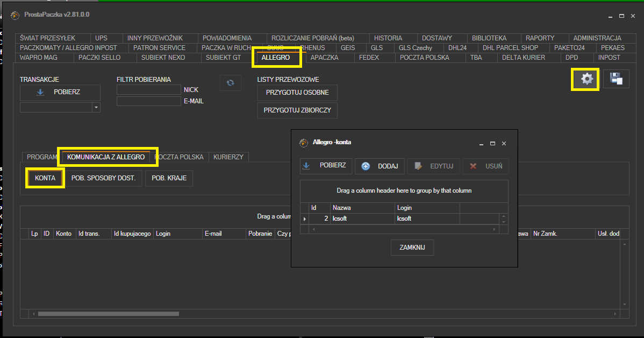Click dialog grid horizontal scrollbar
This screenshot has height=338, width=644.
click(x=404, y=229)
